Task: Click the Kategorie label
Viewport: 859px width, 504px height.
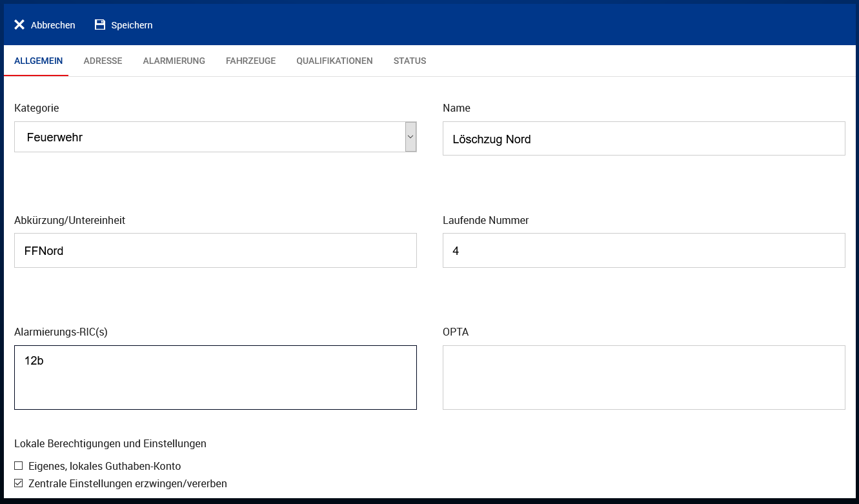Action: pos(37,108)
